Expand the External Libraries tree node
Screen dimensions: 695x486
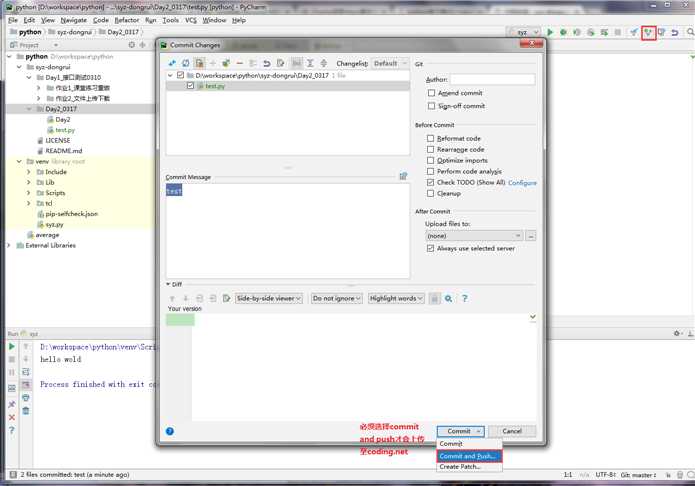pos(9,245)
